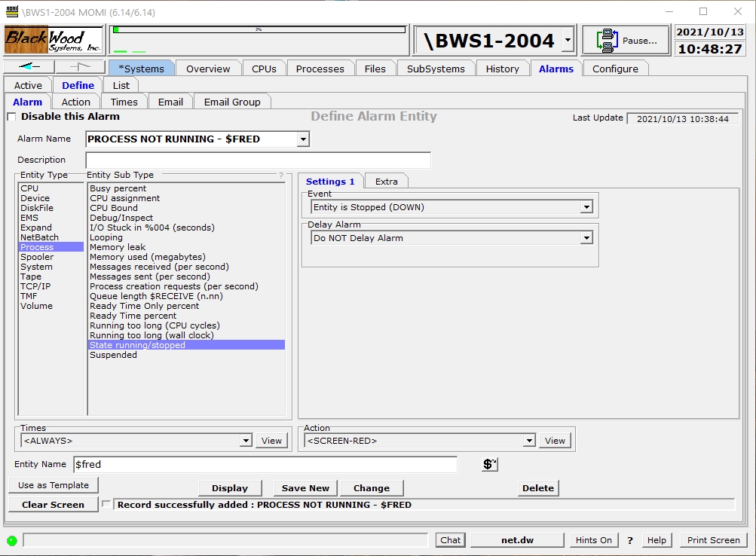Switch to the Processes tab
This screenshot has height=556, width=756.
tap(320, 69)
